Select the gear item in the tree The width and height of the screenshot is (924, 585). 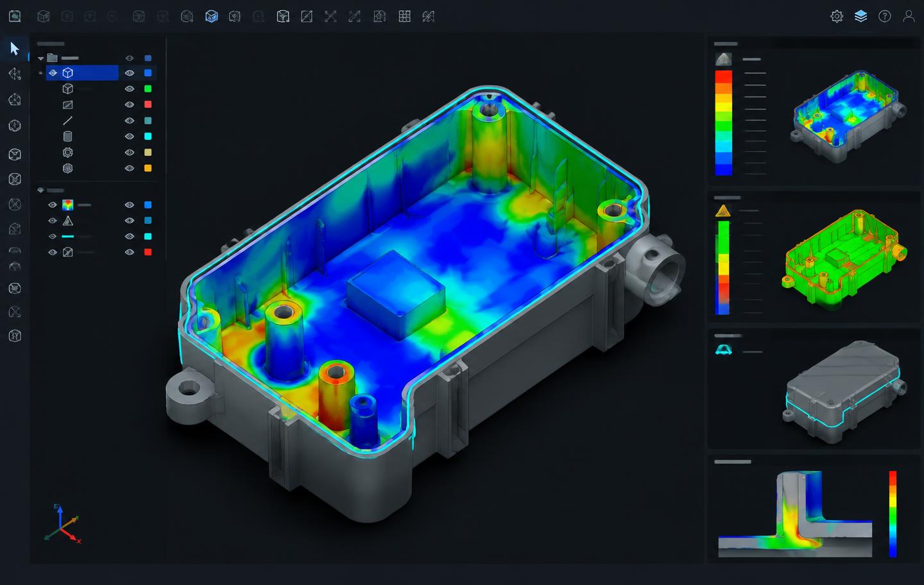(x=67, y=153)
